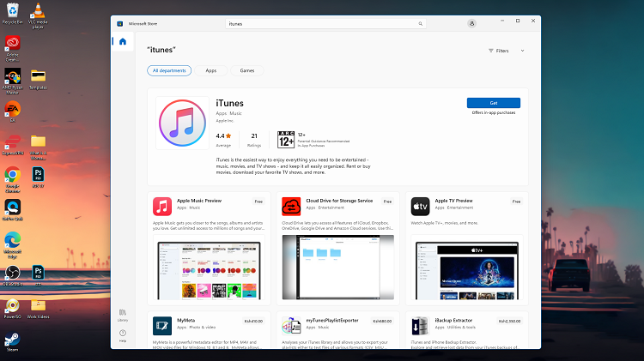Click the Apple Music Preview app icon
This screenshot has width=644, height=361.
coord(162,207)
